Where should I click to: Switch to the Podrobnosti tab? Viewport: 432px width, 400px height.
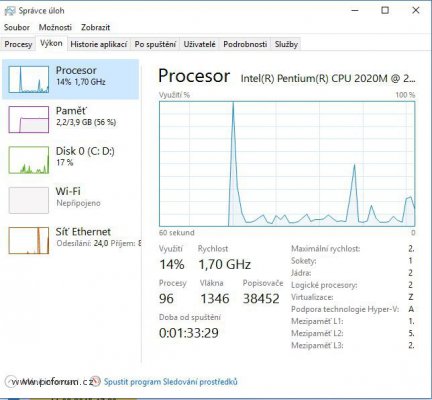(x=245, y=44)
